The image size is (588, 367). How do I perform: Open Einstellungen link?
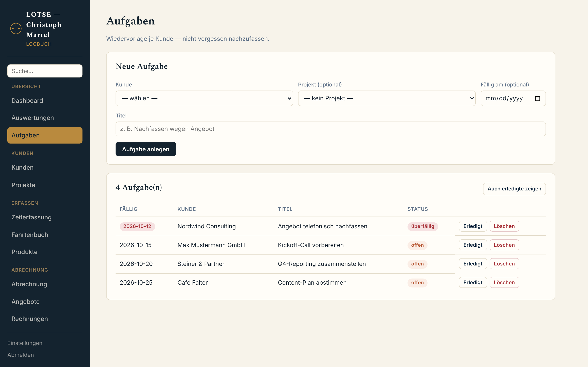pyautogui.click(x=25, y=343)
